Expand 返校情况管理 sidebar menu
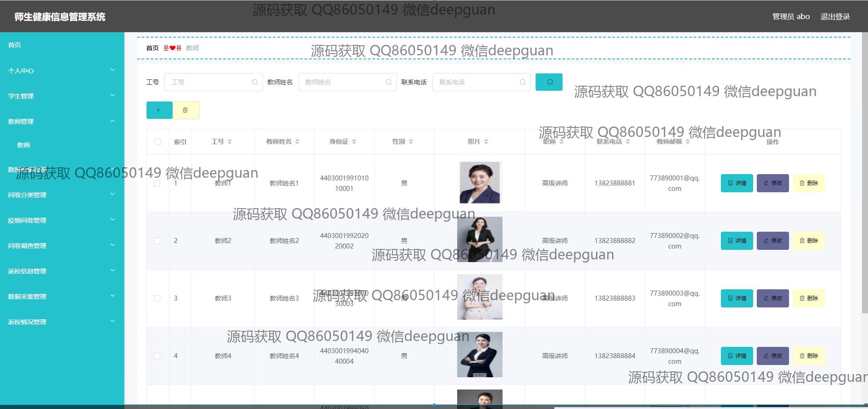Screen dimensions: 868x409 coord(62,321)
